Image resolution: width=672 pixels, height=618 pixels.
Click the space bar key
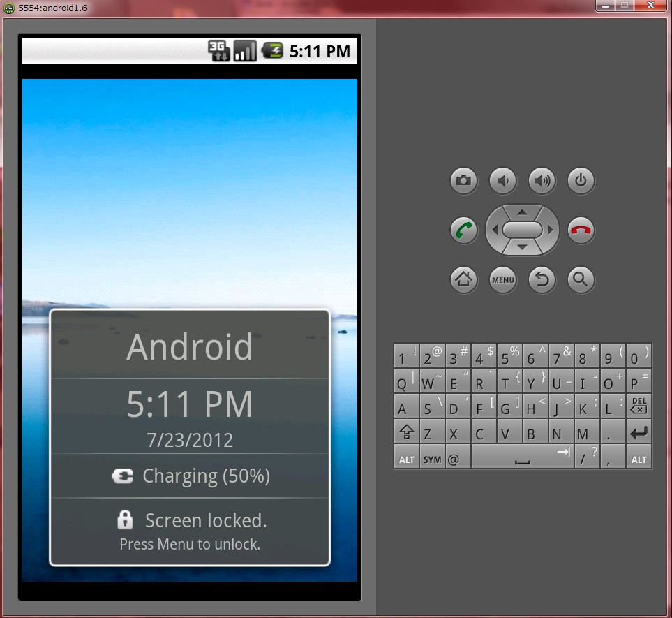point(523,456)
